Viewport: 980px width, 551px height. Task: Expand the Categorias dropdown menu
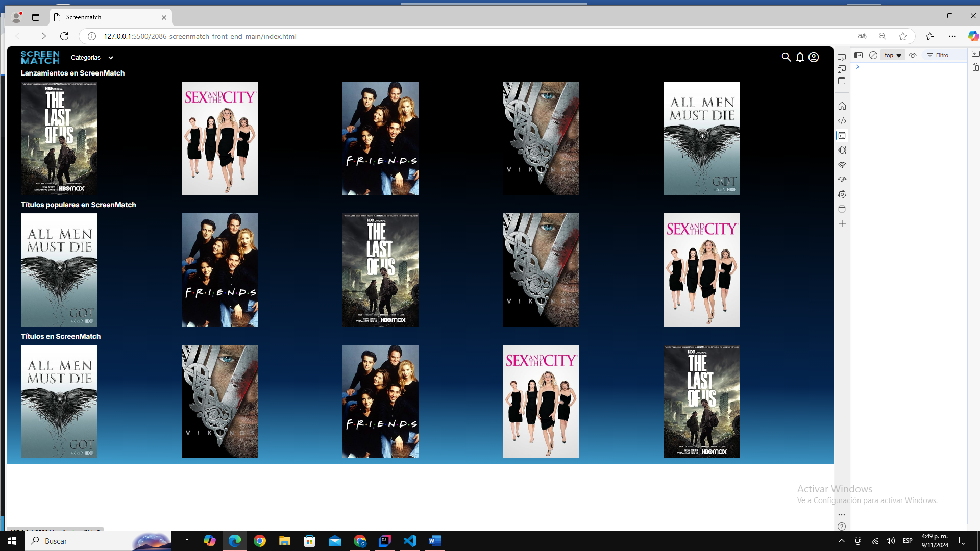click(92, 58)
